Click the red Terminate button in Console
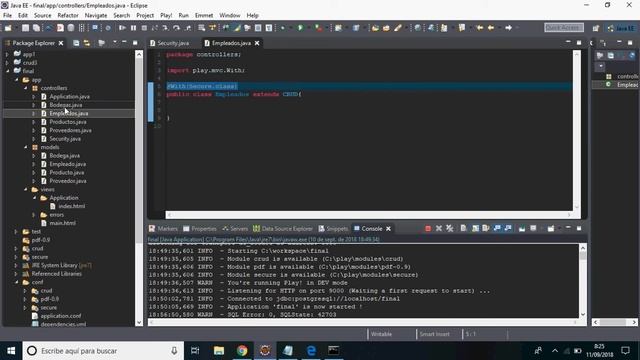Viewport: 640px width, 360px height. pyautogui.click(x=428, y=229)
